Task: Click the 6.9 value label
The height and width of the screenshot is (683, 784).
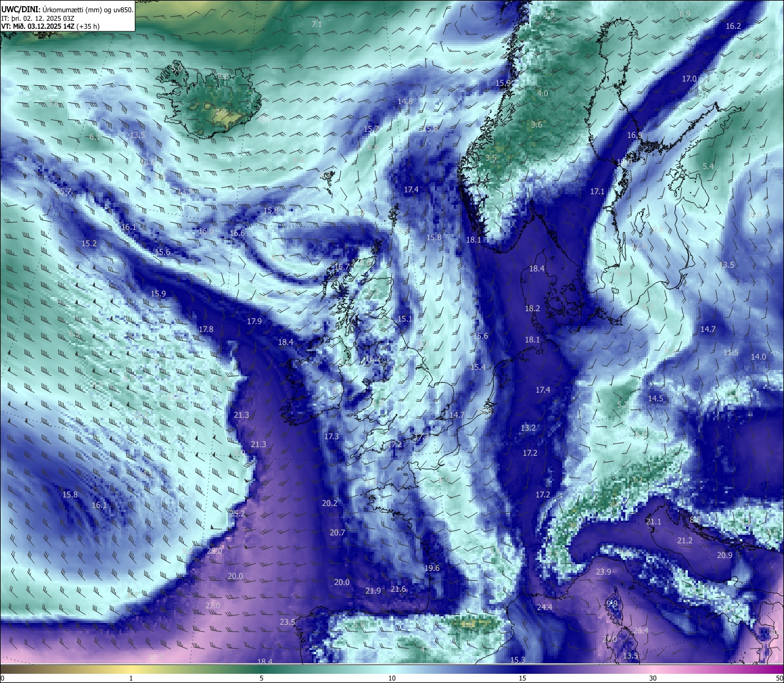Action: click(x=685, y=14)
